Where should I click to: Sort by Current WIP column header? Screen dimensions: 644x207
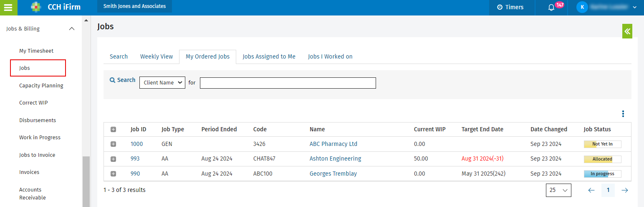(430, 129)
